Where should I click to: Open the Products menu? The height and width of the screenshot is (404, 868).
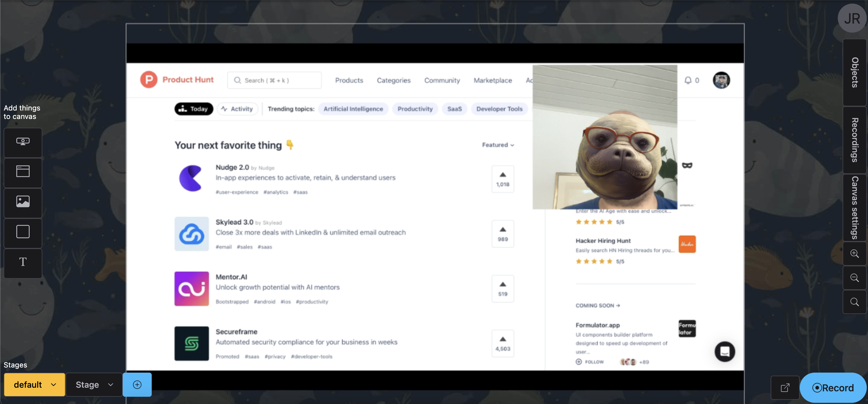click(349, 80)
